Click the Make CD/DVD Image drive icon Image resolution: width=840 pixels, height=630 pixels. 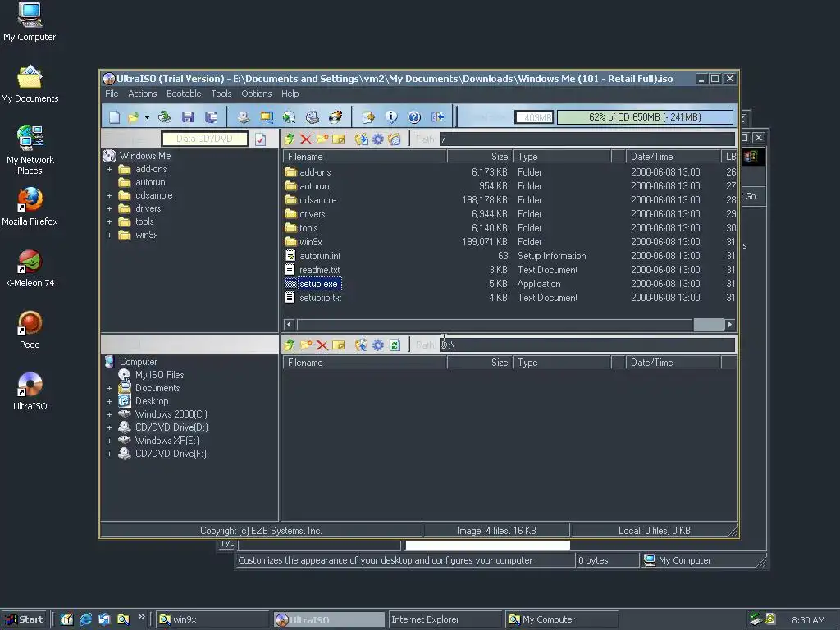click(x=243, y=116)
